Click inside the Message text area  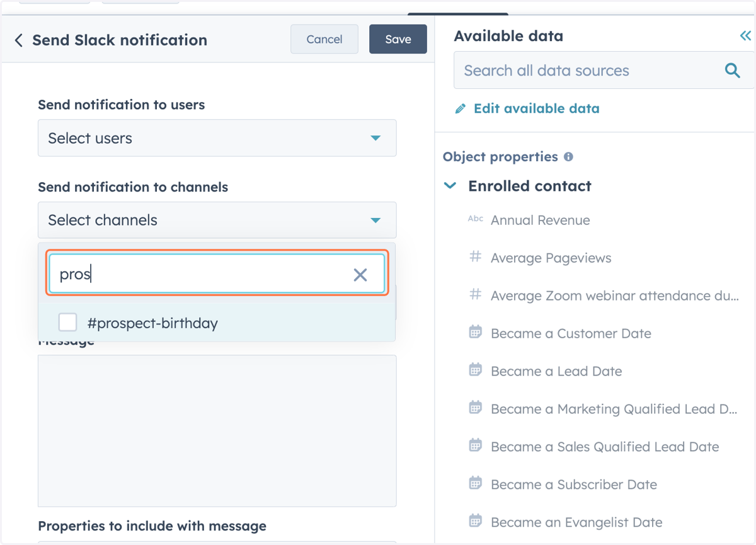click(217, 431)
